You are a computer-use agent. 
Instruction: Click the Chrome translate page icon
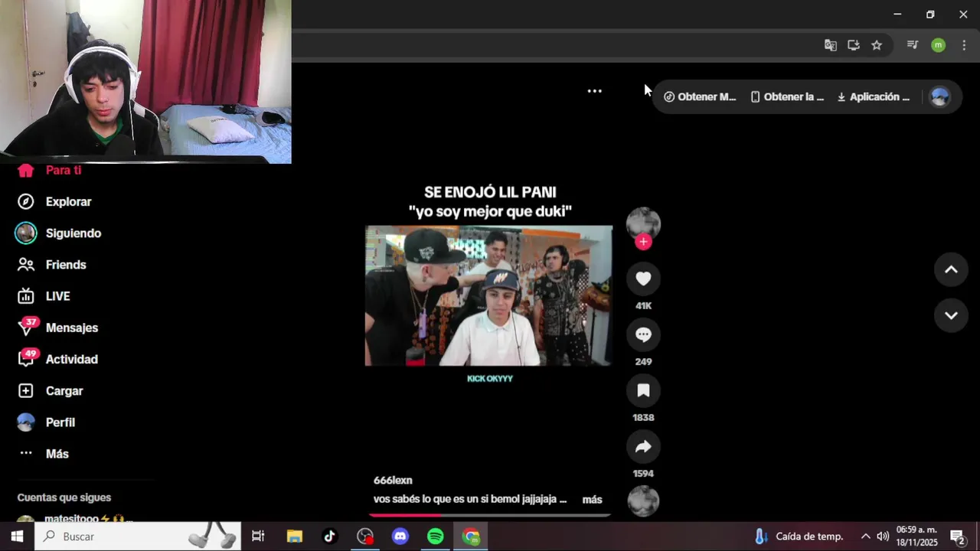coord(831,45)
